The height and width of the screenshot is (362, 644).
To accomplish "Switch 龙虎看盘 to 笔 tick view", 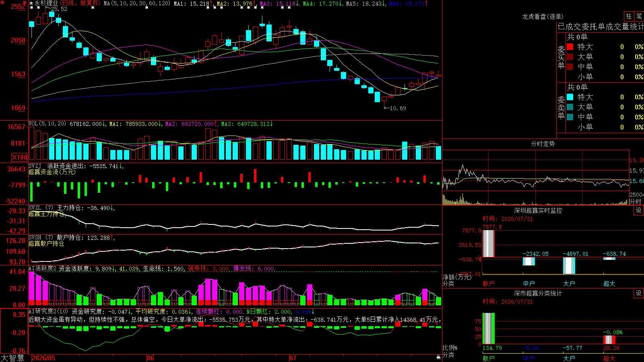I will tap(639, 16).
